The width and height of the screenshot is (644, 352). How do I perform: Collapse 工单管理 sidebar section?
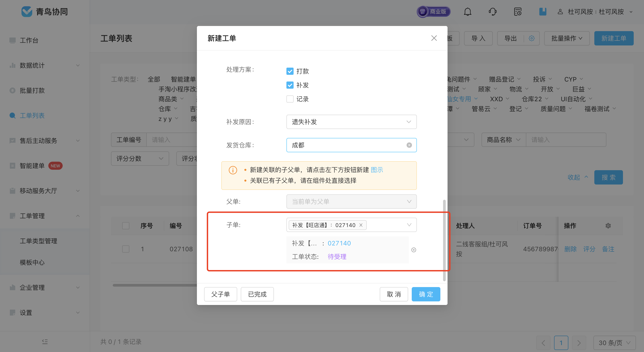pos(78,216)
